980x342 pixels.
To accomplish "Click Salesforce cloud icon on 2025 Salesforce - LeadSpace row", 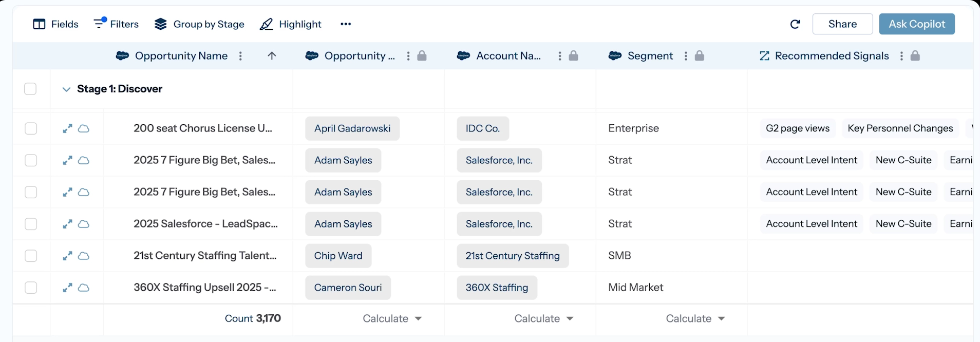I will (83, 224).
